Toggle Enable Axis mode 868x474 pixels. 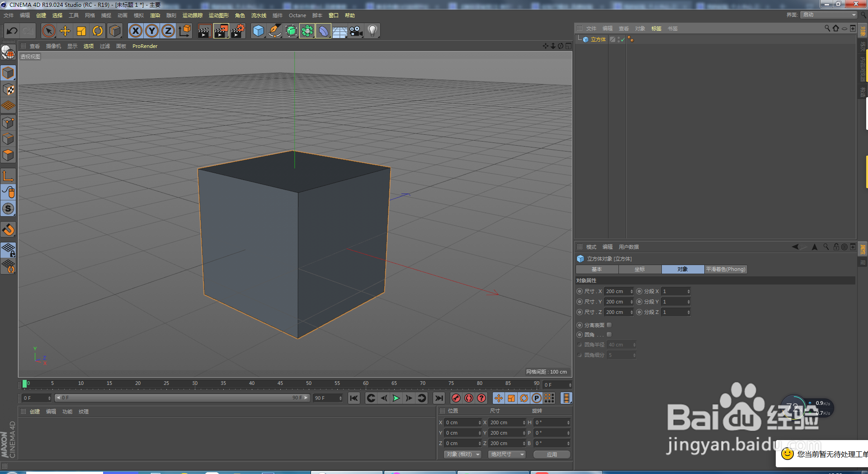tap(9, 176)
